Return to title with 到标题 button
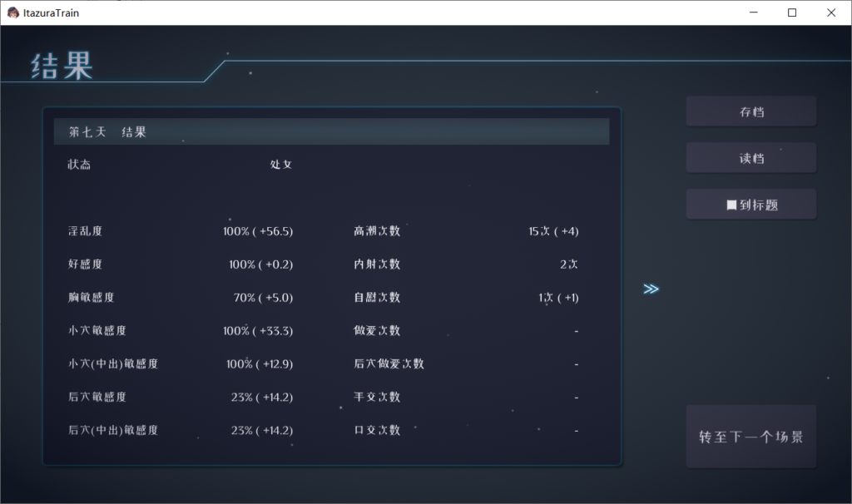This screenshot has height=504, width=852. 751,205
